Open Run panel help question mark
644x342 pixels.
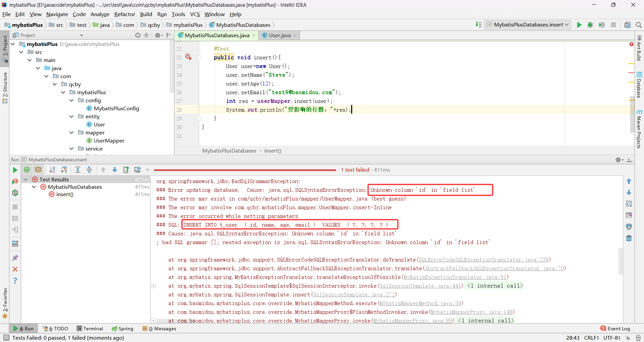tap(15, 281)
